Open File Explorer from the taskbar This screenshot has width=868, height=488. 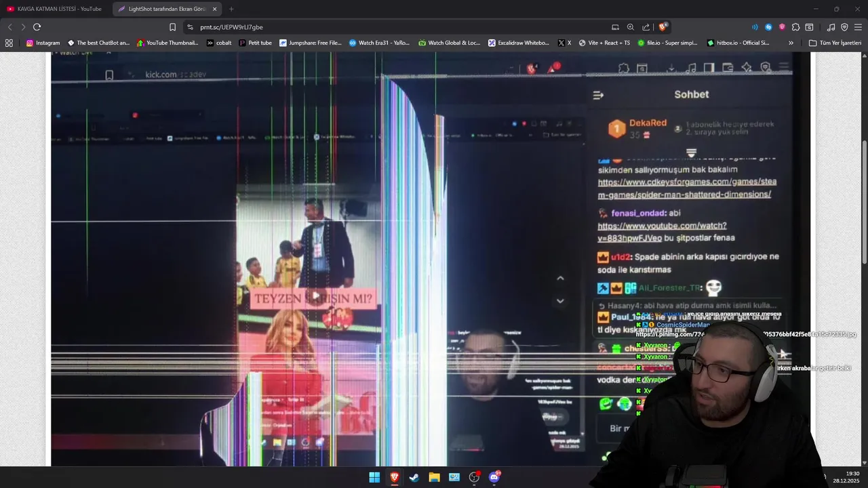[x=434, y=477]
